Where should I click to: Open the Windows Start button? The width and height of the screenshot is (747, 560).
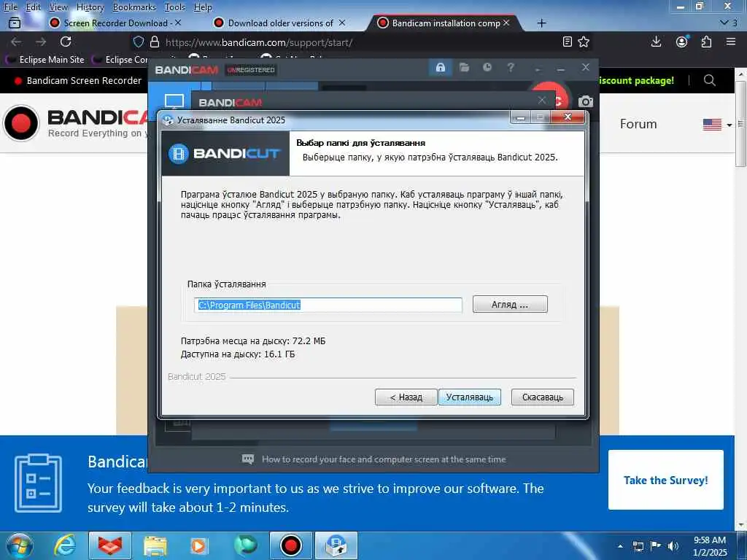pos(19,545)
